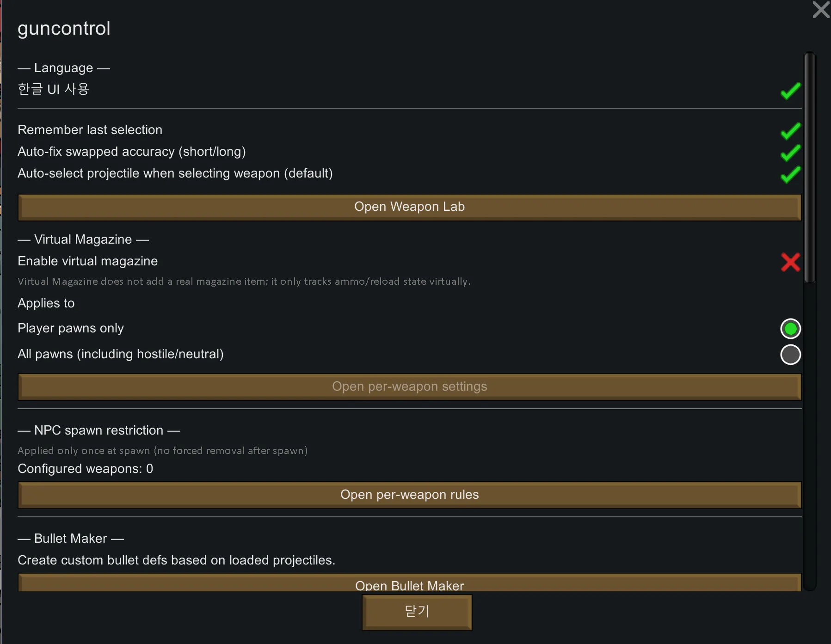This screenshot has height=644, width=831.
Task: Open Weapon Lab
Action: (x=409, y=207)
